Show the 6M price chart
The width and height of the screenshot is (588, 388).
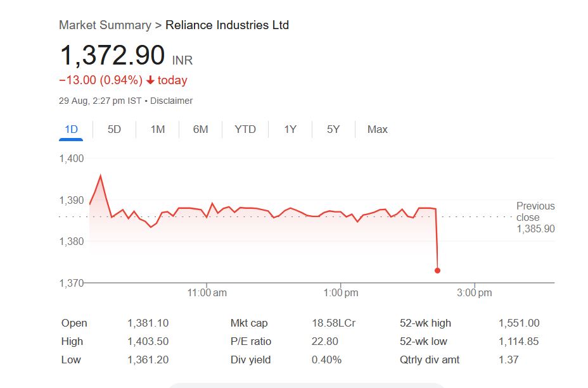coord(200,129)
